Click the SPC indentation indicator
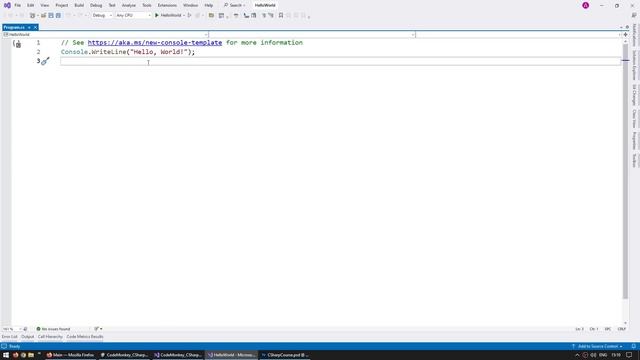640x360 pixels. click(x=608, y=329)
